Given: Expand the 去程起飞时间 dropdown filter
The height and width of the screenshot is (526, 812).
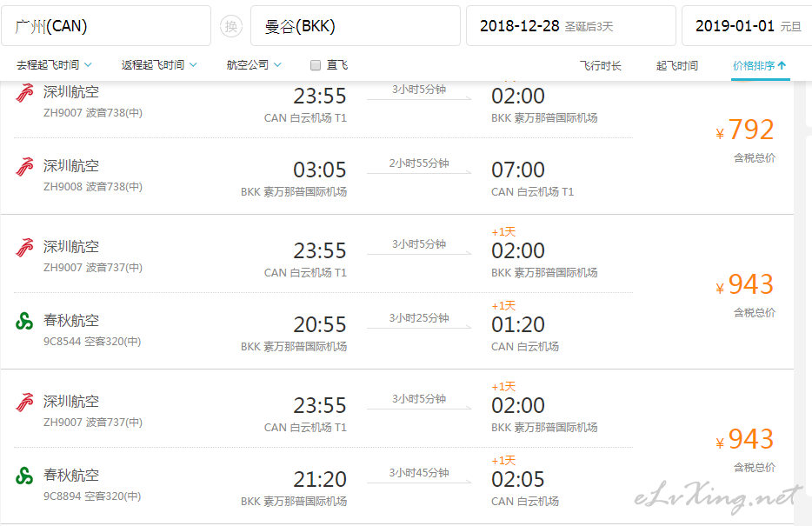Looking at the screenshot, I should pyautogui.click(x=55, y=64).
